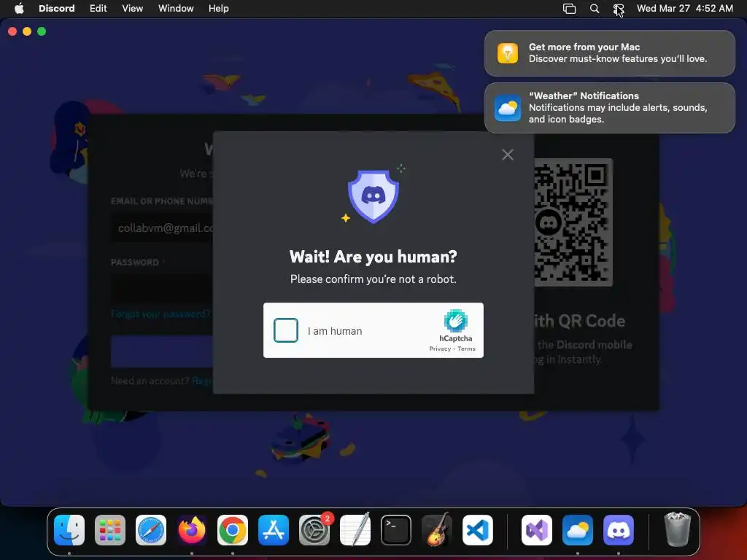Image resolution: width=747 pixels, height=560 pixels.
Task: Open Control Center in menu bar
Action: (x=619, y=9)
